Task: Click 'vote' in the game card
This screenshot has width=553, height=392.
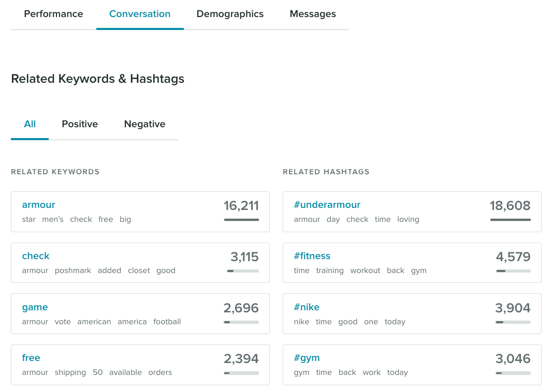Action: (63, 322)
